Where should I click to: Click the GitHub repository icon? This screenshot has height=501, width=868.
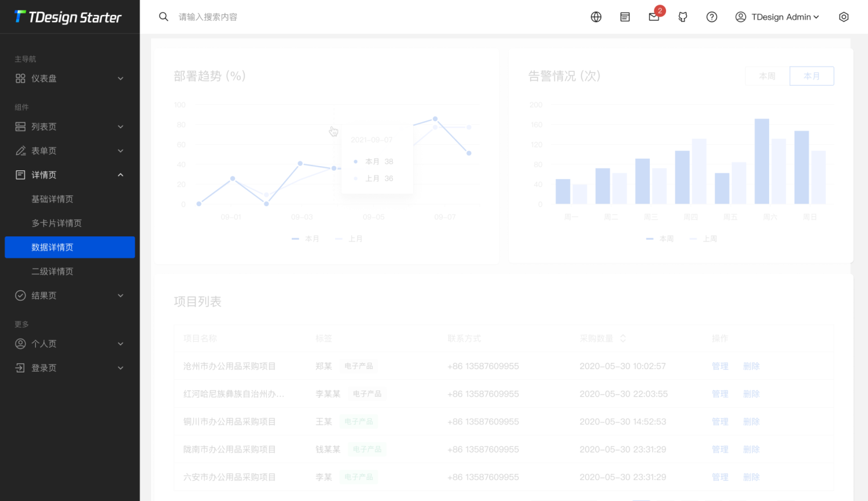pyautogui.click(x=682, y=17)
